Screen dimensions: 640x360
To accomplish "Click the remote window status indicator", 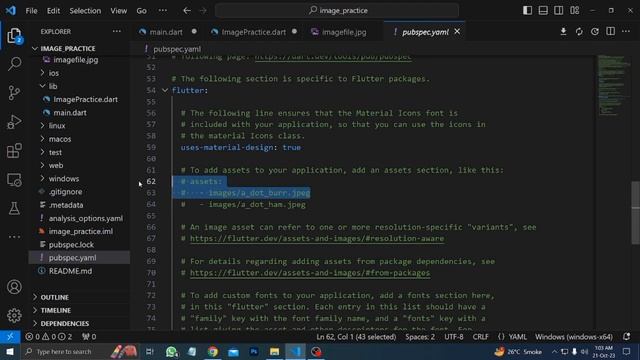I will tap(10, 337).
